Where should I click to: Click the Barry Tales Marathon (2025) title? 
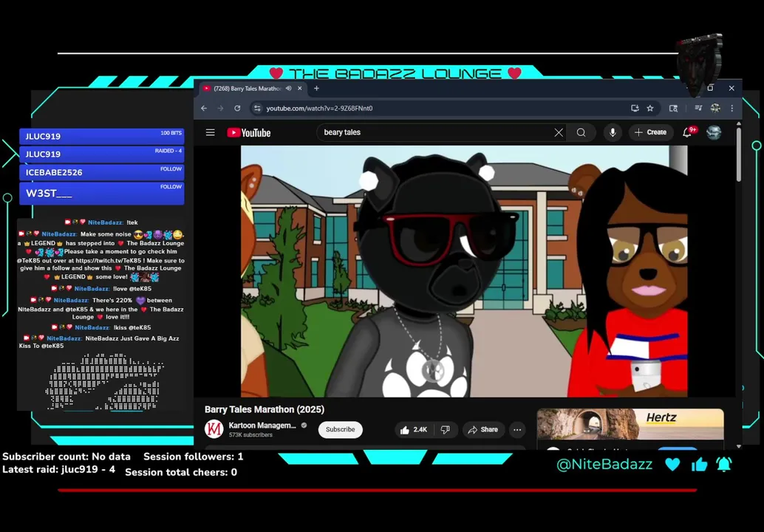pyautogui.click(x=265, y=410)
